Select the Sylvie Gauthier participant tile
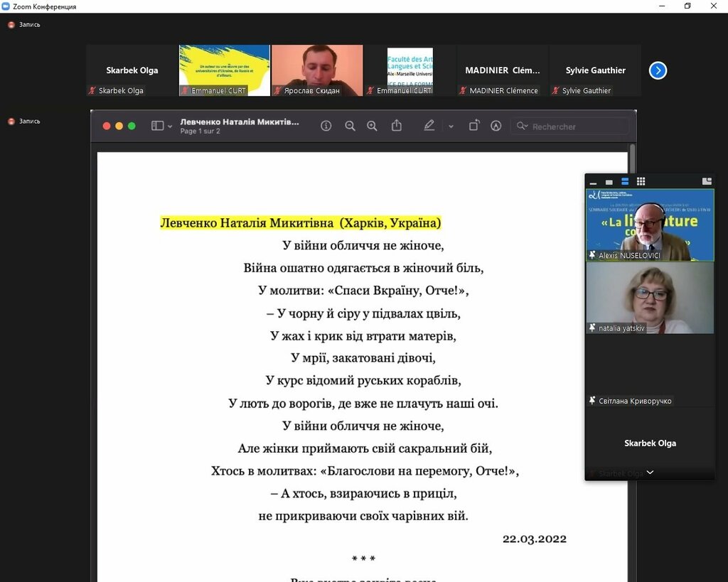This screenshot has height=582, width=728. coord(595,70)
